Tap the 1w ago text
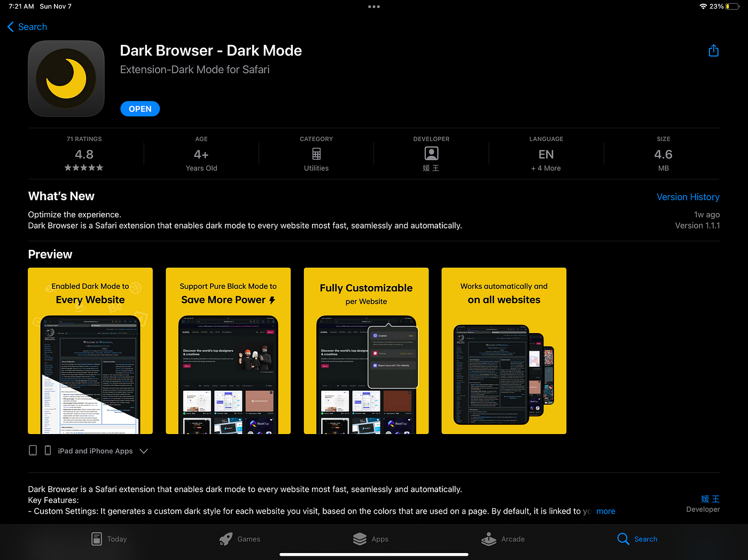 pyautogui.click(x=706, y=215)
